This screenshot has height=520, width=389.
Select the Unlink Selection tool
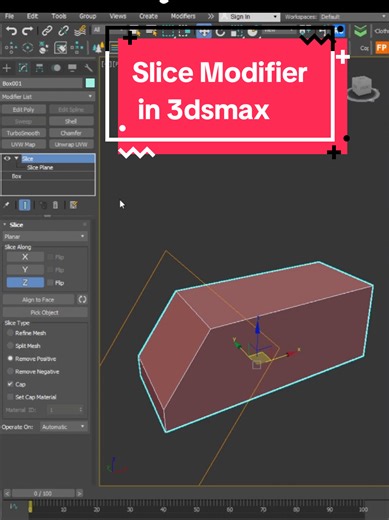click(63, 31)
